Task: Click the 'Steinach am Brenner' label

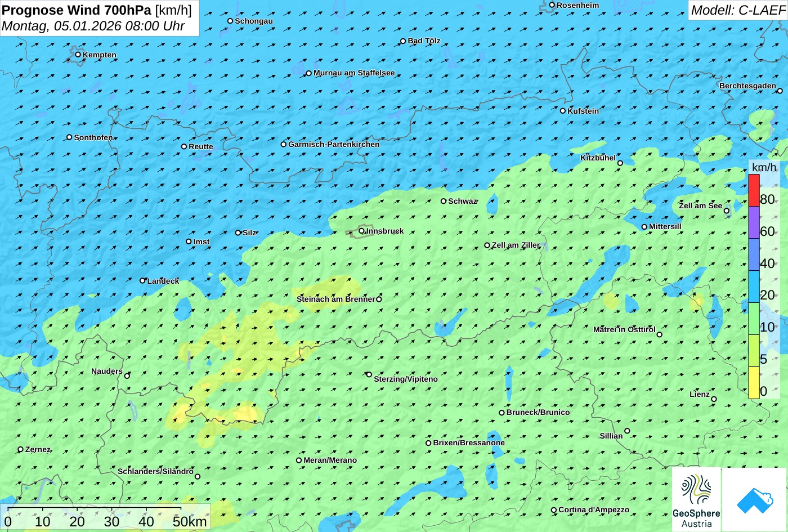Action: pyautogui.click(x=336, y=299)
